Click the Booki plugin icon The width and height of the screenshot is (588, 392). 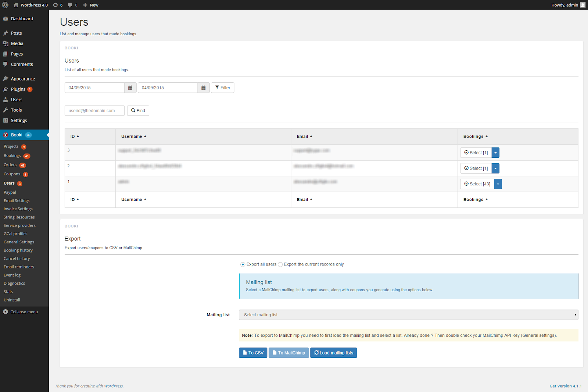click(6, 135)
